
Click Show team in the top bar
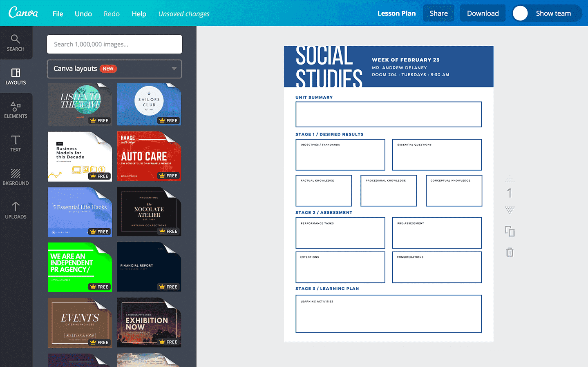pos(553,13)
